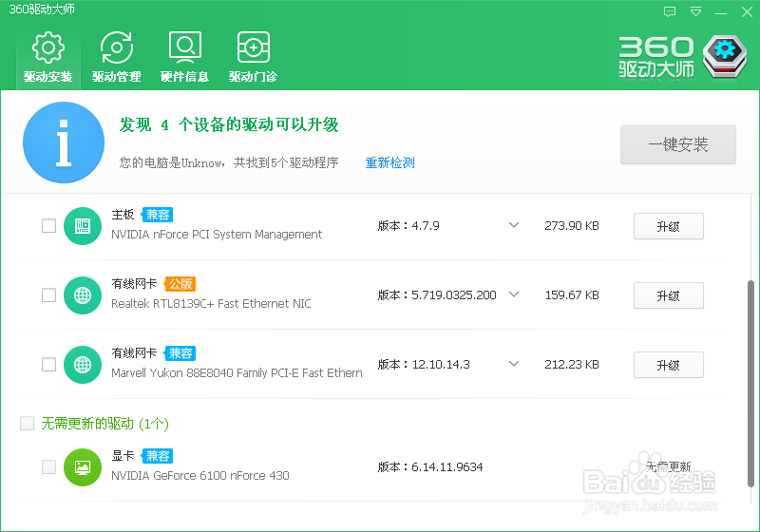Check the NVIDIA nForce PCI System Management box
Image resolution: width=760 pixels, height=532 pixels.
(49, 226)
